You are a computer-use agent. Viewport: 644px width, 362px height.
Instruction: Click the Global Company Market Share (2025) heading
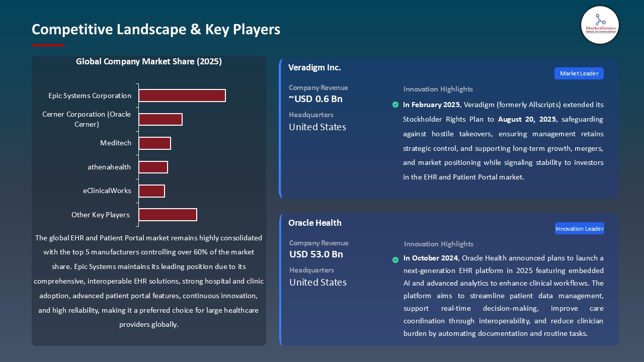(x=149, y=61)
